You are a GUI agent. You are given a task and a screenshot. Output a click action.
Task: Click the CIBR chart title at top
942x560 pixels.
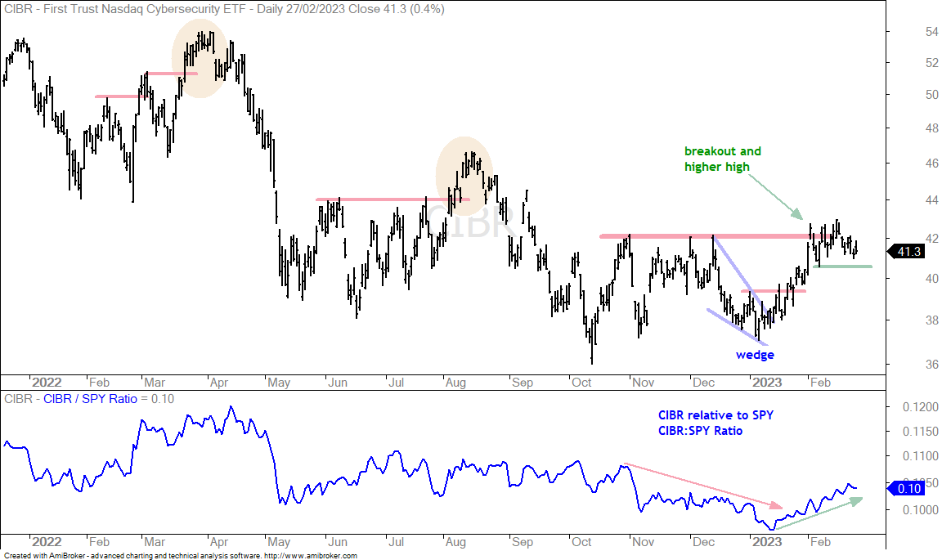224,9
